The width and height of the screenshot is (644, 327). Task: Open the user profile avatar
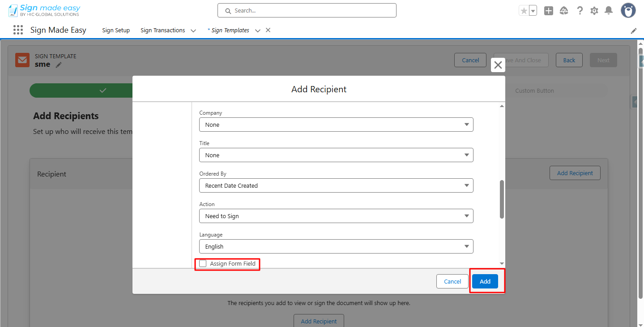(x=627, y=10)
